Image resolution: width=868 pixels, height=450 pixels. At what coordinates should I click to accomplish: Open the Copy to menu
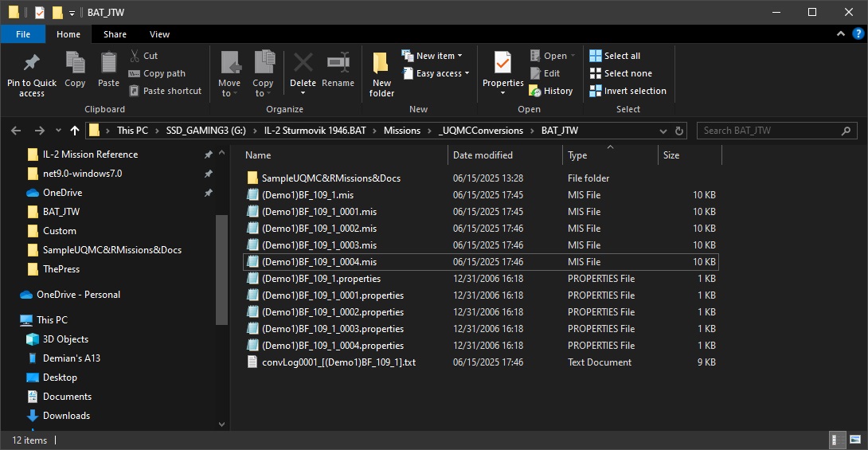coord(263,74)
